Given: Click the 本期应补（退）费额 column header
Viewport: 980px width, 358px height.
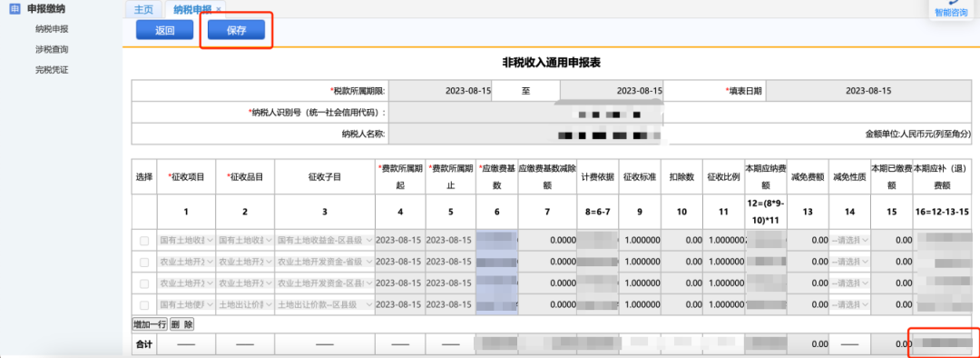Looking at the screenshot, I should coord(942,176).
